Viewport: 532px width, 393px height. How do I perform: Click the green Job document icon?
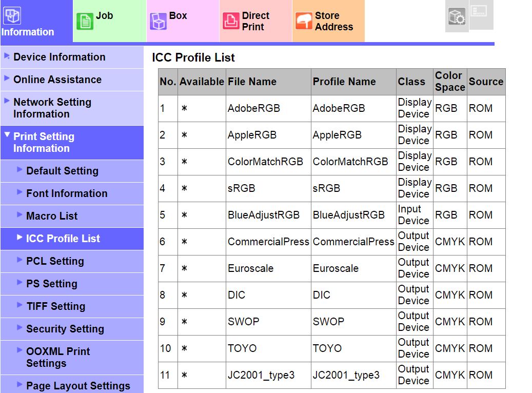(85, 22)
